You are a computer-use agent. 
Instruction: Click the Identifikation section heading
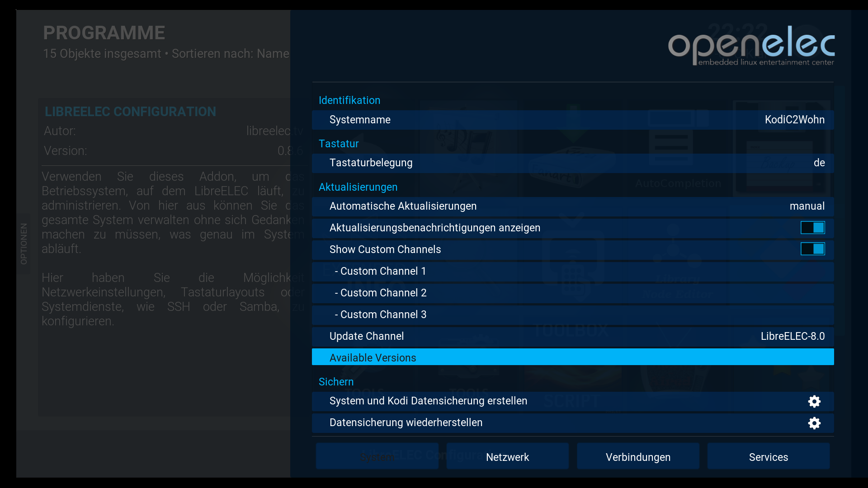(x=349, y=100)
